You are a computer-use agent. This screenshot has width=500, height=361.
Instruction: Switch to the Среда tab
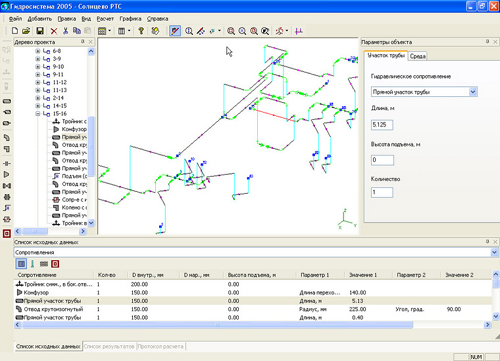point(418,56)
